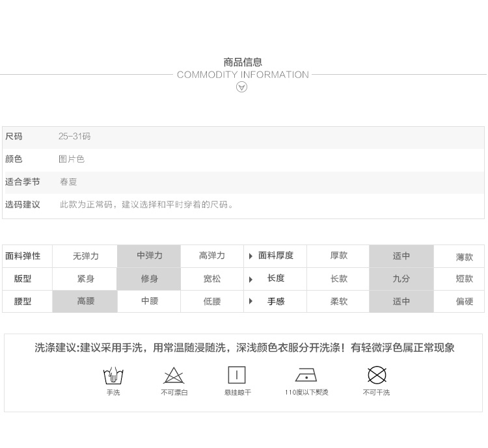Viewport: 488px width, 448px height.
Task: Click the arrow beside 手感
Action: pyautogui.click(x=251, y=301)
